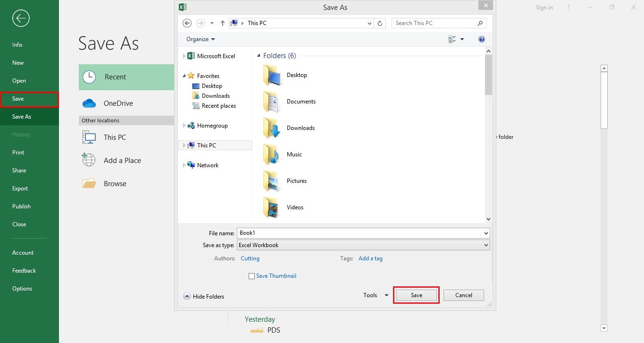
Task: Click the change view icon
Action: coord(452,39)
